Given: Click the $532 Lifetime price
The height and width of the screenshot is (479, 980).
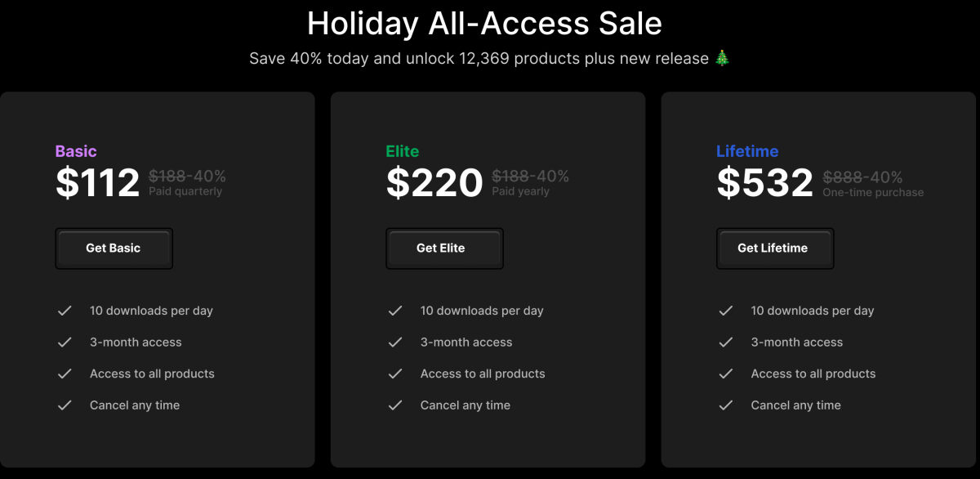Looking at the screenshot, I should pos(765,183).
